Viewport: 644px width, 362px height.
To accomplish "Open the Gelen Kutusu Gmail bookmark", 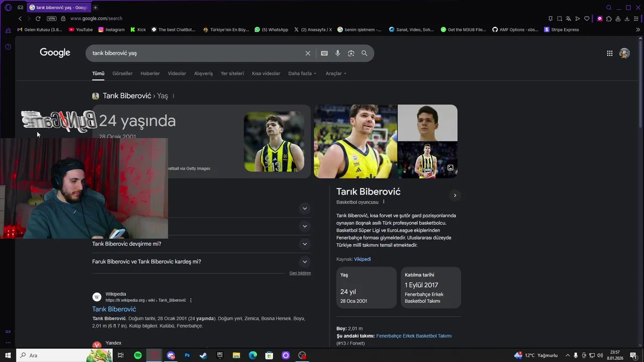I will coord(40,30).
